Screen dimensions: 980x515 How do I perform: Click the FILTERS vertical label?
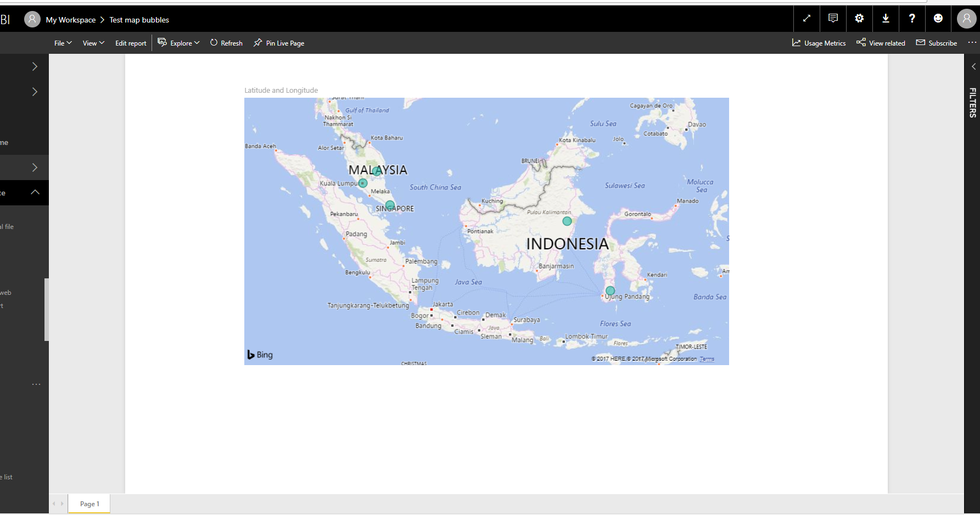(972, 103)
